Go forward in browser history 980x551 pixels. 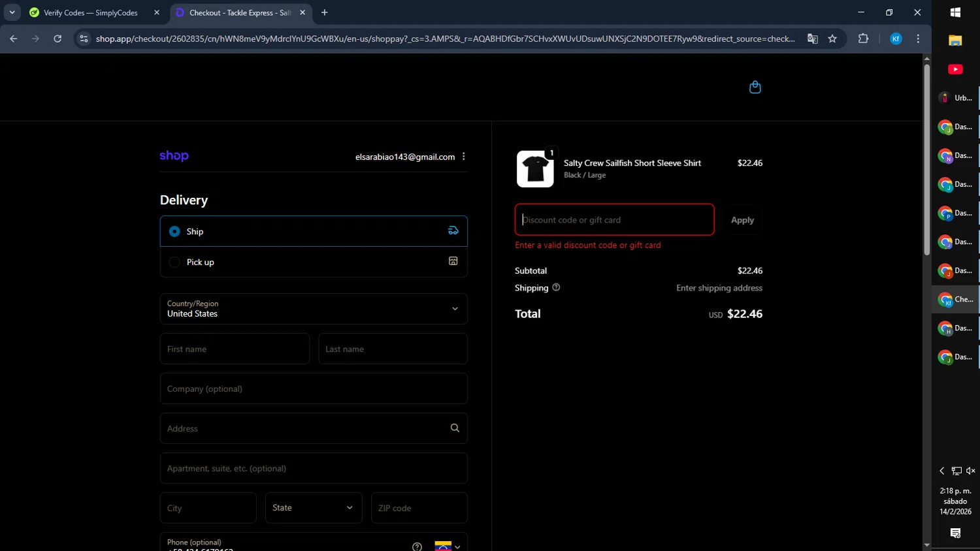pyautogui.click(x=35, y=39)
